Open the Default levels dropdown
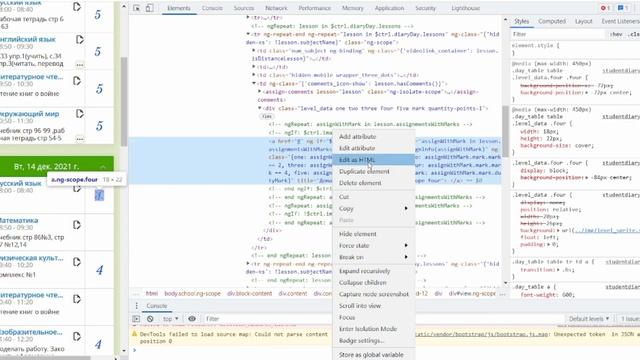 589,319
